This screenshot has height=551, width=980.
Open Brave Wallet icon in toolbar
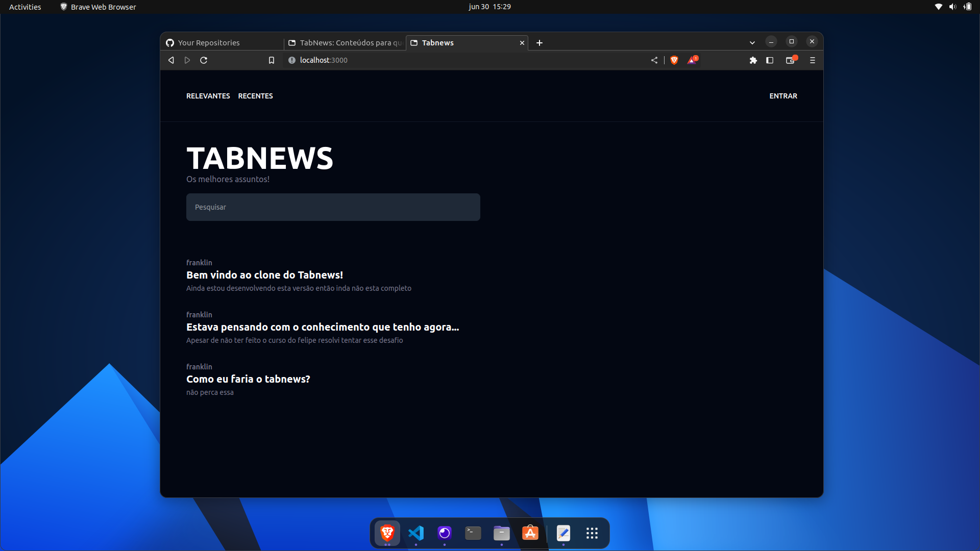790,60
